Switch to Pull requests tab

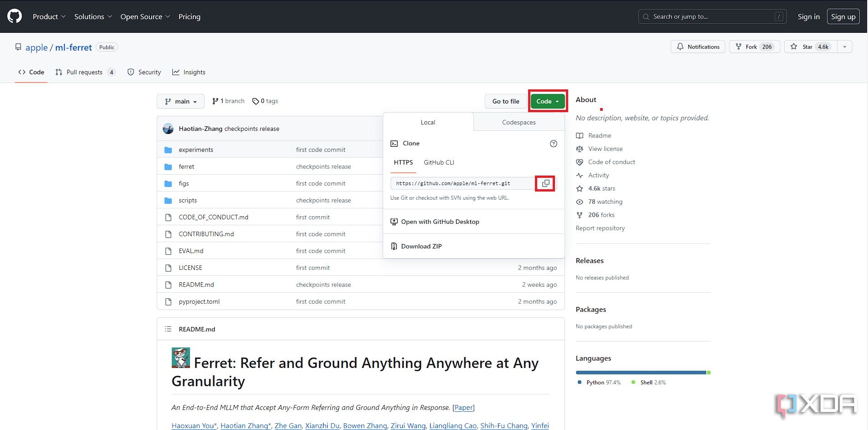point(86,72)
